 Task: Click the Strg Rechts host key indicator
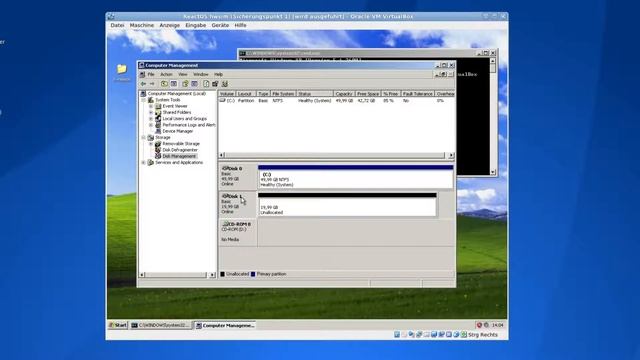(483, 335)
